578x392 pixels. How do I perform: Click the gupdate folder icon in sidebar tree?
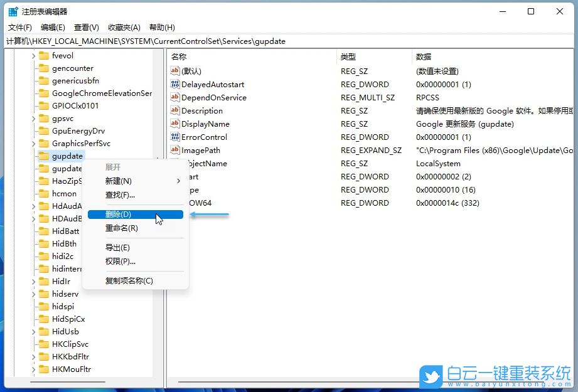44,156
